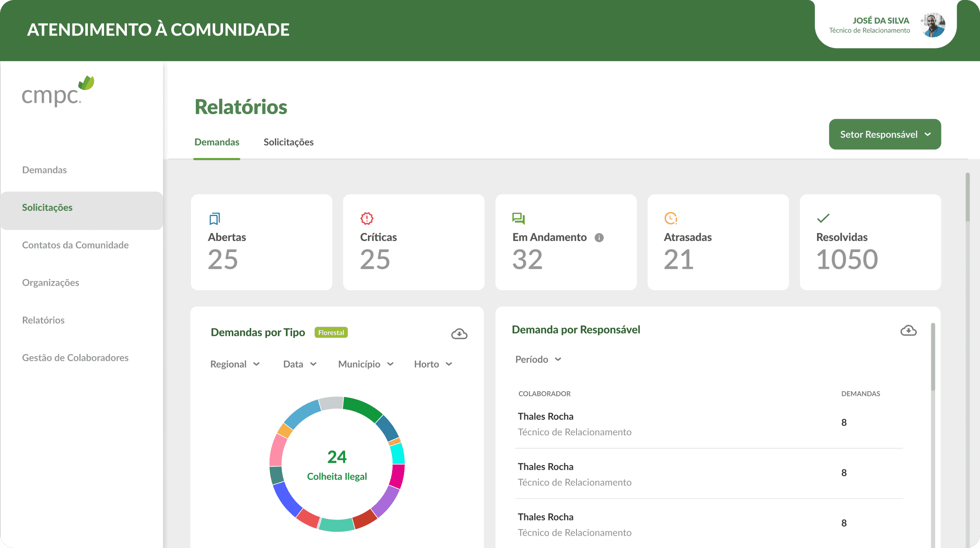Click the green donut chart segment
The height and width of the screenshot is (548, 980).
click(363, 408)
